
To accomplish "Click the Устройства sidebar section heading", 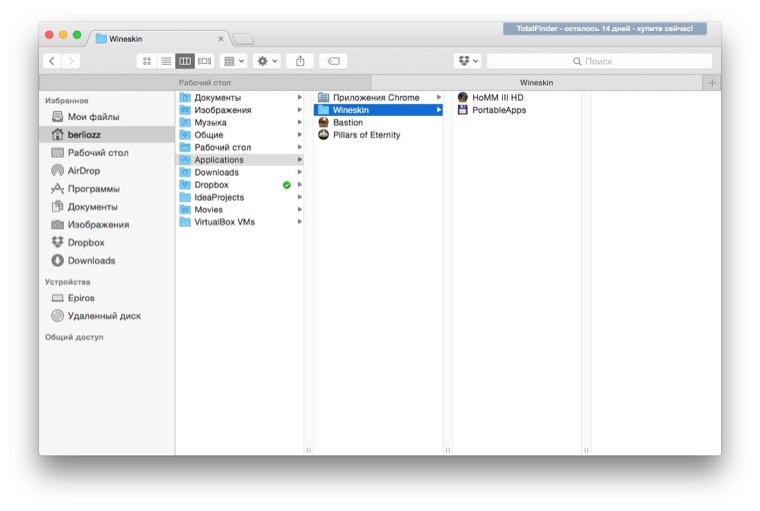I will coord(67,282).
